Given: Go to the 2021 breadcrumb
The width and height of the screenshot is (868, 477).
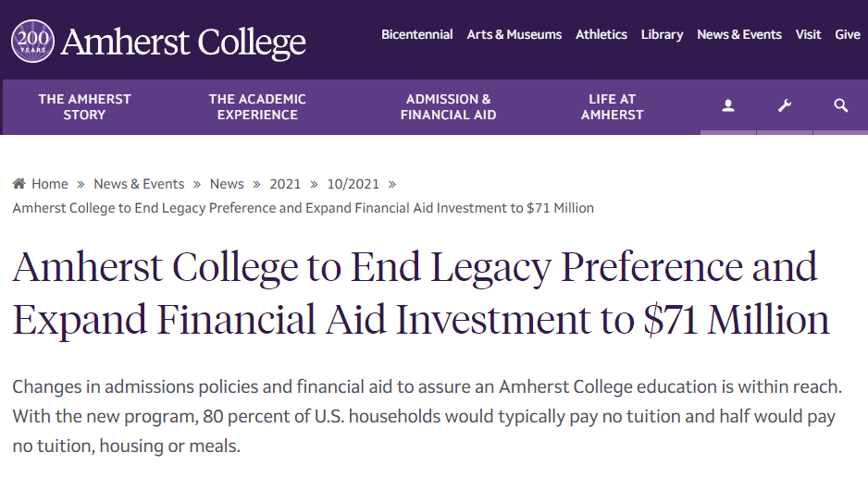Looking at the screenshot, I should coord(285,184).
